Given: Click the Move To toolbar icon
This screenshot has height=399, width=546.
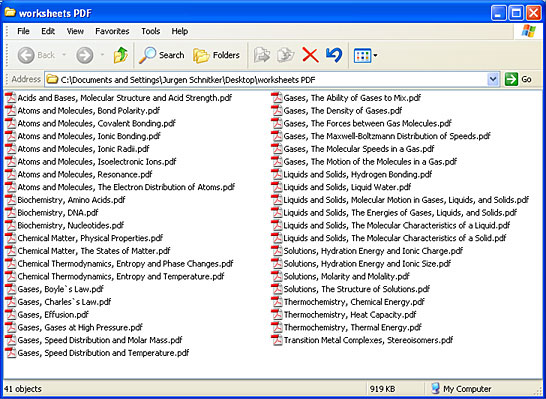Looking at the screenshot, I should (x=262, y=55).
